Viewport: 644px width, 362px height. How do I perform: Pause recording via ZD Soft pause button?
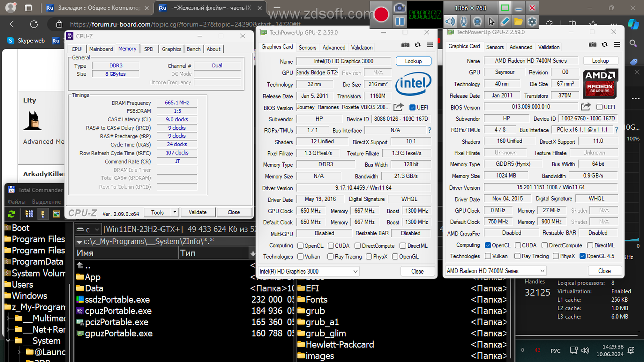point(399,21)
